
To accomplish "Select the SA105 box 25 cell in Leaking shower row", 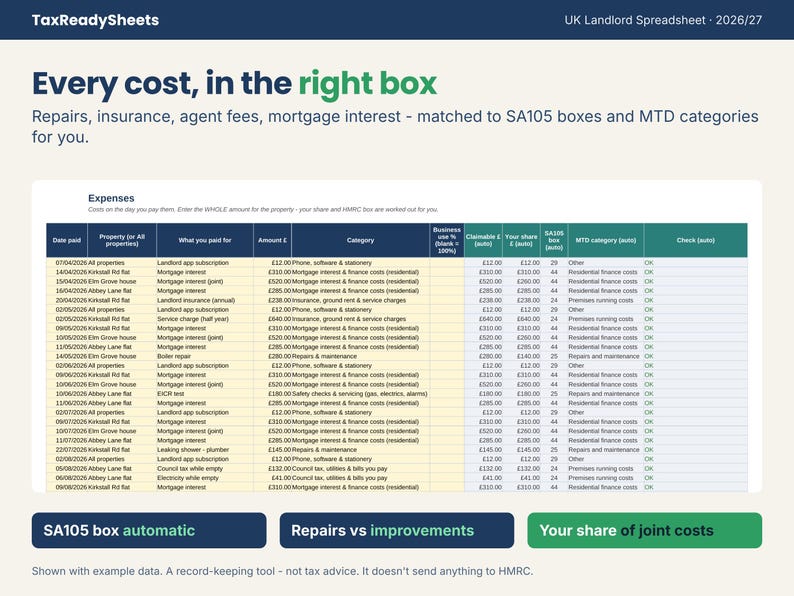I will coord(554,450).
